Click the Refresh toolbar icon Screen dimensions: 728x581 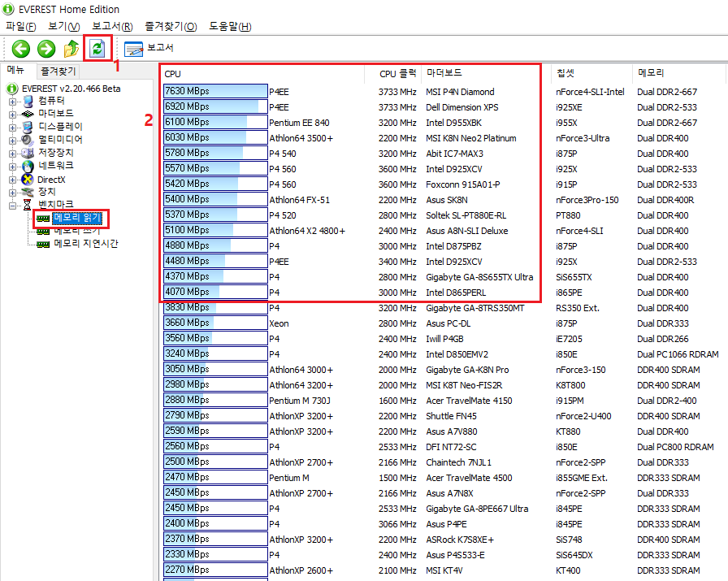[x=97, y=48]
